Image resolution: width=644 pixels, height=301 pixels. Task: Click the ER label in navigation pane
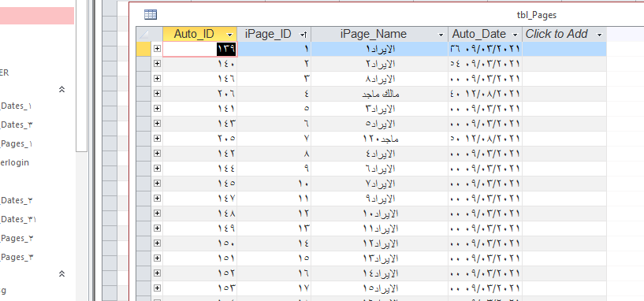[x=4, y=72]
